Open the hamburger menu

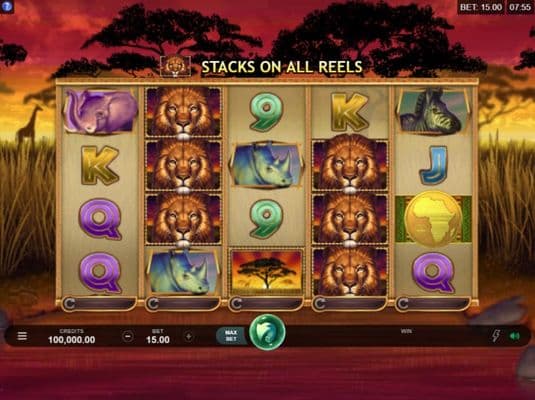[x=22, y=336]
